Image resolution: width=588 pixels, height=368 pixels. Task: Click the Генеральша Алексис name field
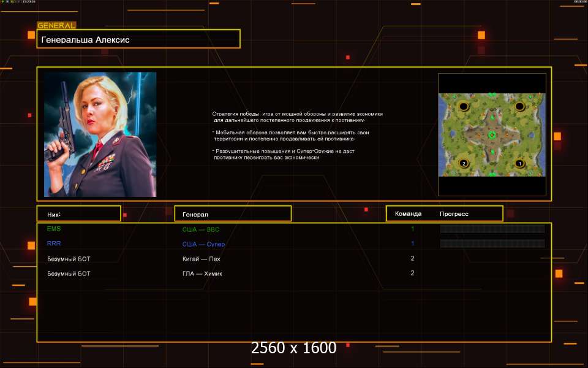tap(138, 39)
